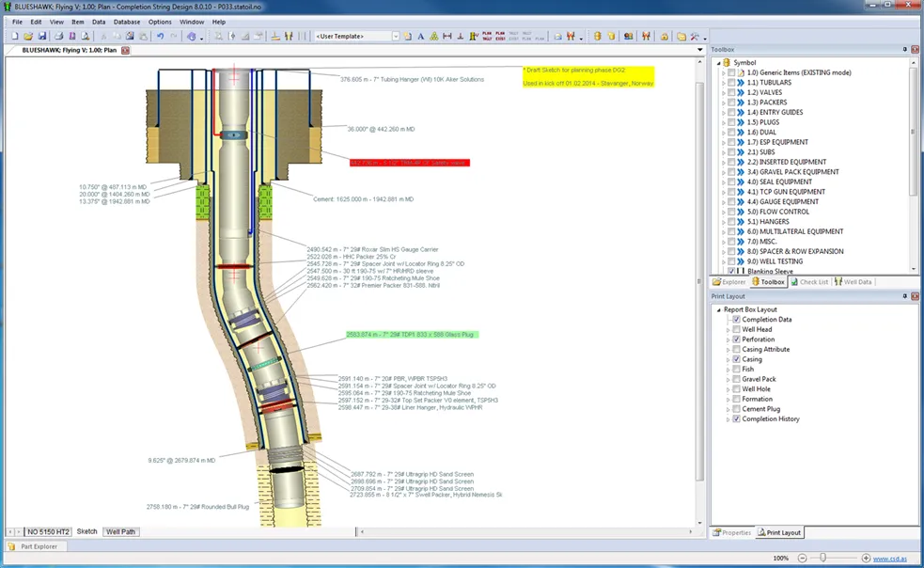Create a new document with the New icon
The height and width of the screenshot is (568, 924).
point(15,37)
